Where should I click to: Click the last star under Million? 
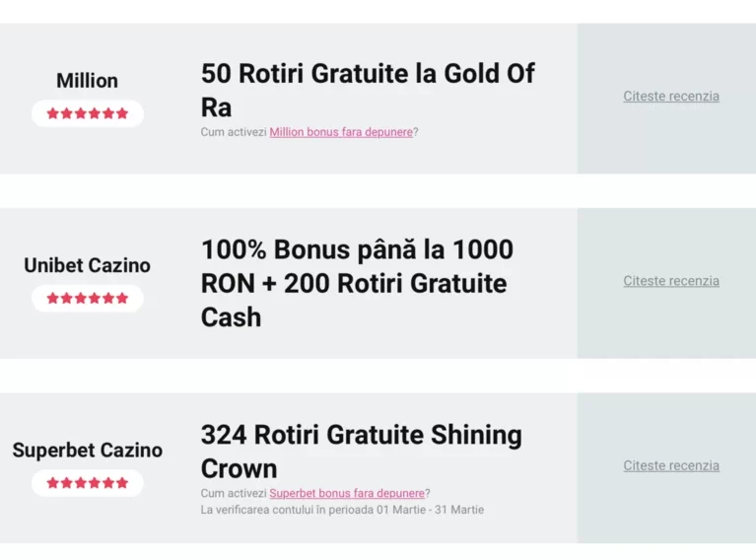point(122,113)
